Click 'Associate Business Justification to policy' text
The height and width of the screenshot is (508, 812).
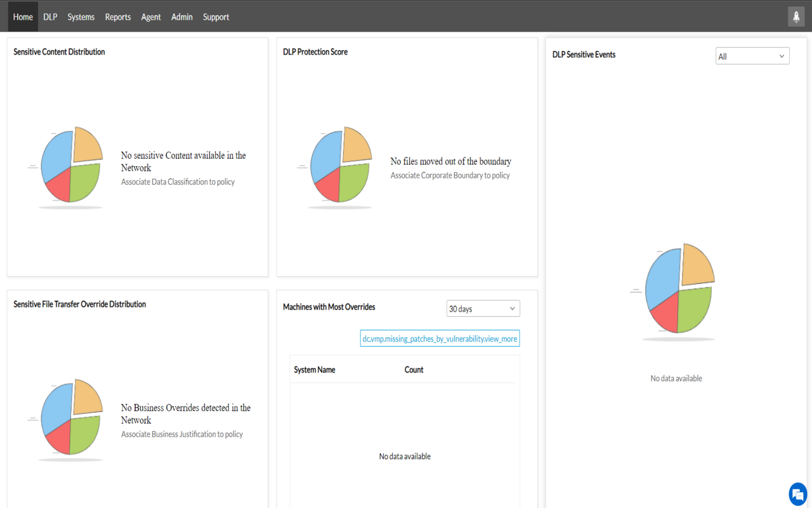pos(182,434)
